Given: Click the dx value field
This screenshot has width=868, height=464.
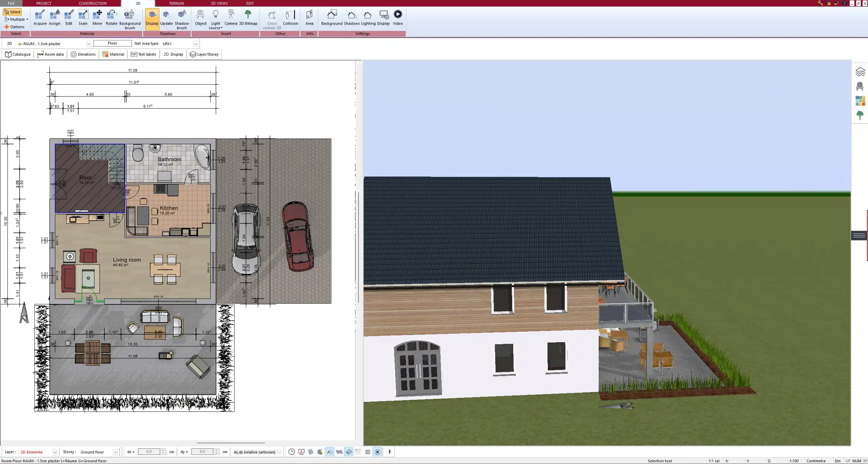Looking at the screenshot, I should click(x=149, y=452).
